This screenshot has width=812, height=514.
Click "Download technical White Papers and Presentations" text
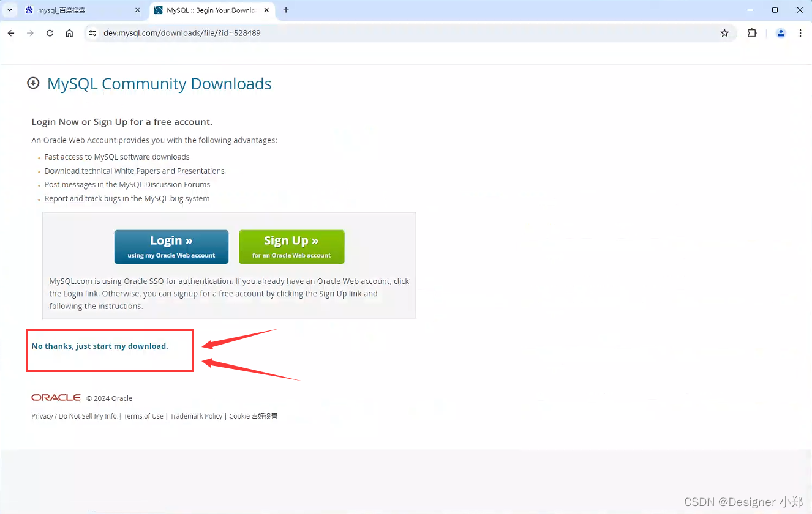coord(135,171)
